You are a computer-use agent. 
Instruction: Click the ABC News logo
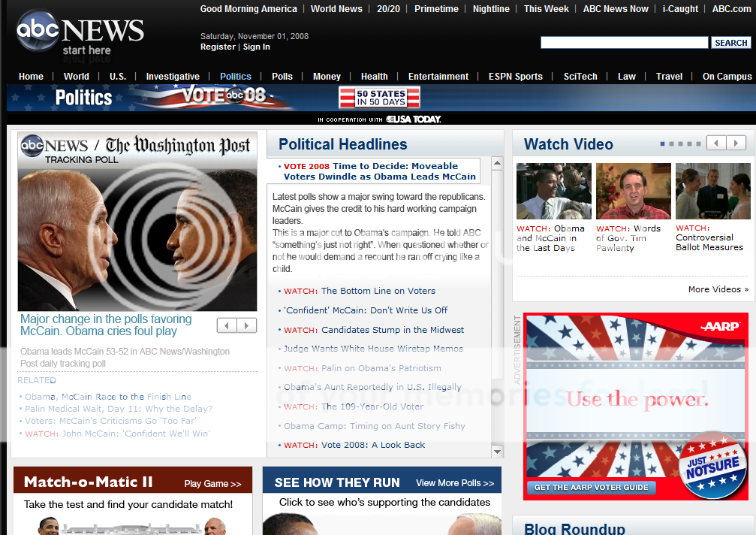tap(80, 33)
